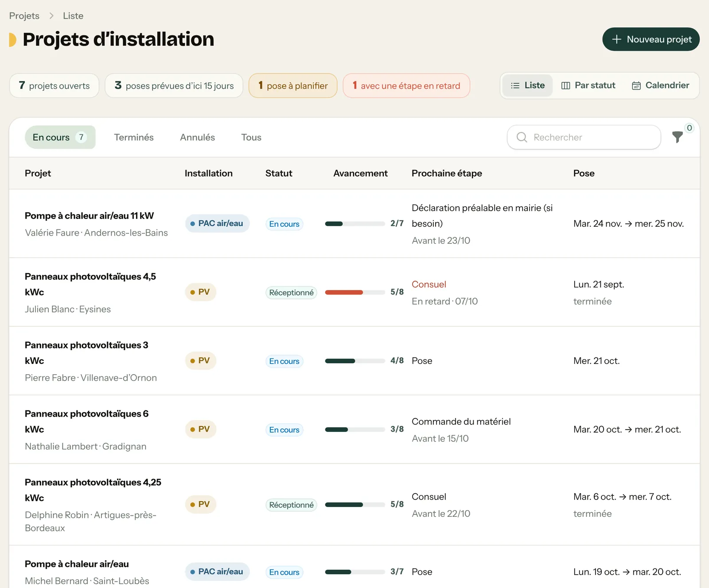
Task: Click En cours status for Nathalie Lambert
Action: click(x=284, y=430)
